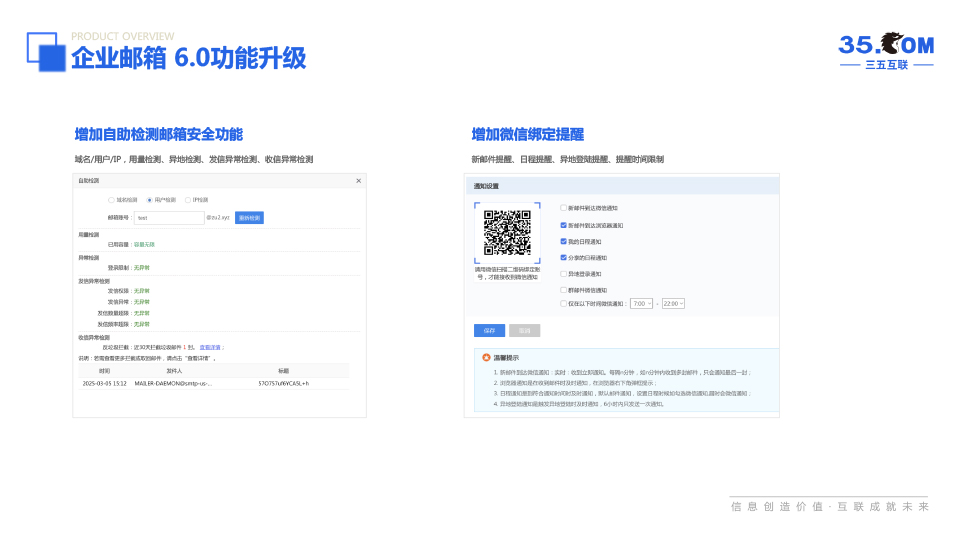Enable 异地登录通知 checkbox
The height and width of the screenshot is (540, 960).
pos(563,273)
